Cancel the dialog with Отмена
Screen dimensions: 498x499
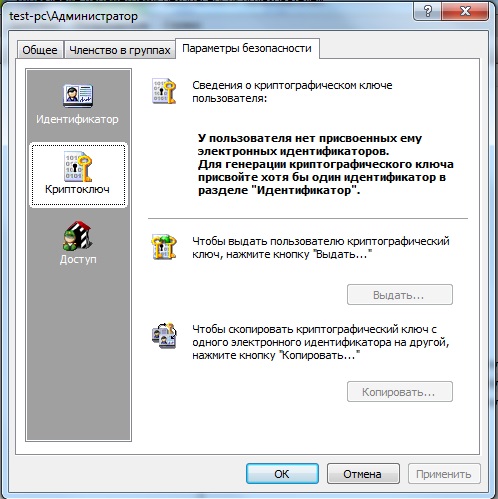coord(363,474)
